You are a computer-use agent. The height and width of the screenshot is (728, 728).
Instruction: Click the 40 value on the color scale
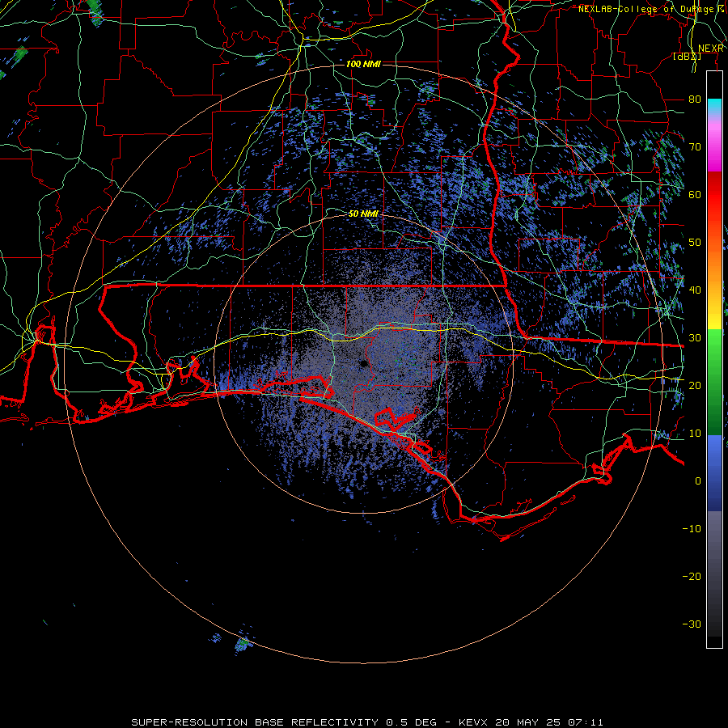695,290
